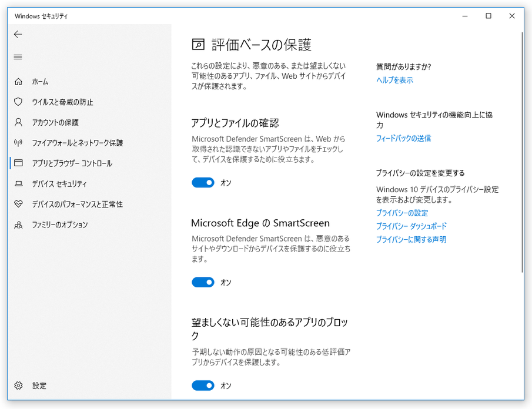This screenshot has width=532, height=409.
Task: Open デバイスのパフォーマンスと正常性
Action: coord(78,204)
